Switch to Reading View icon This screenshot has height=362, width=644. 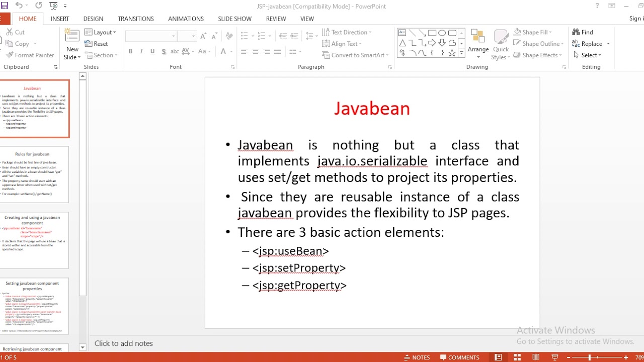[536, 357]
